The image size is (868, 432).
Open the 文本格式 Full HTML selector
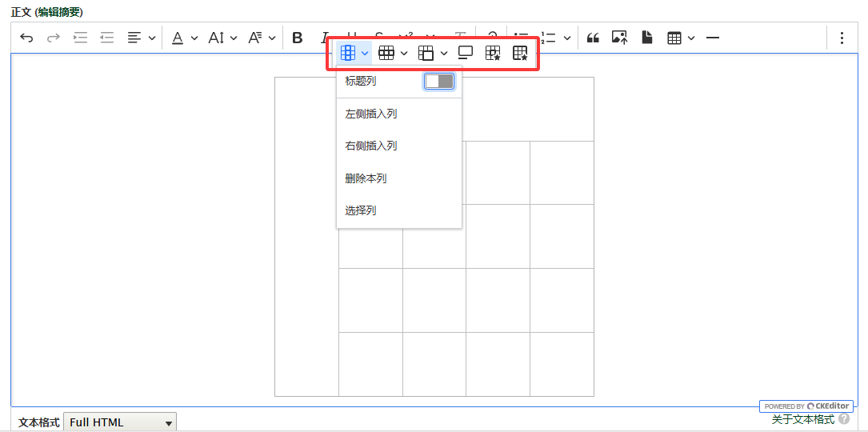click(120, 422)
